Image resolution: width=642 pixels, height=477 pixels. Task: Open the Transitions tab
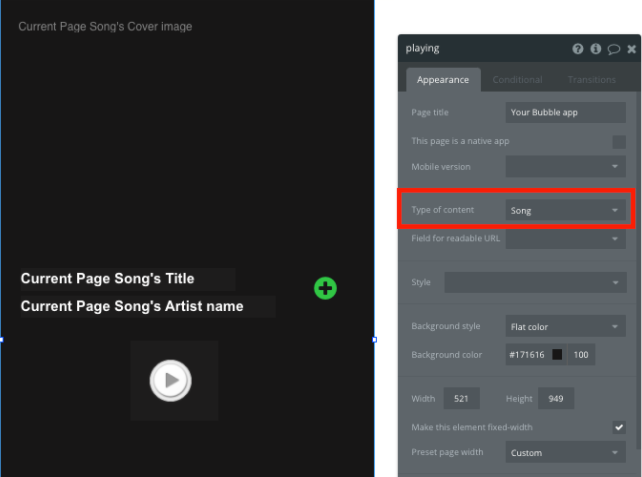592,79
